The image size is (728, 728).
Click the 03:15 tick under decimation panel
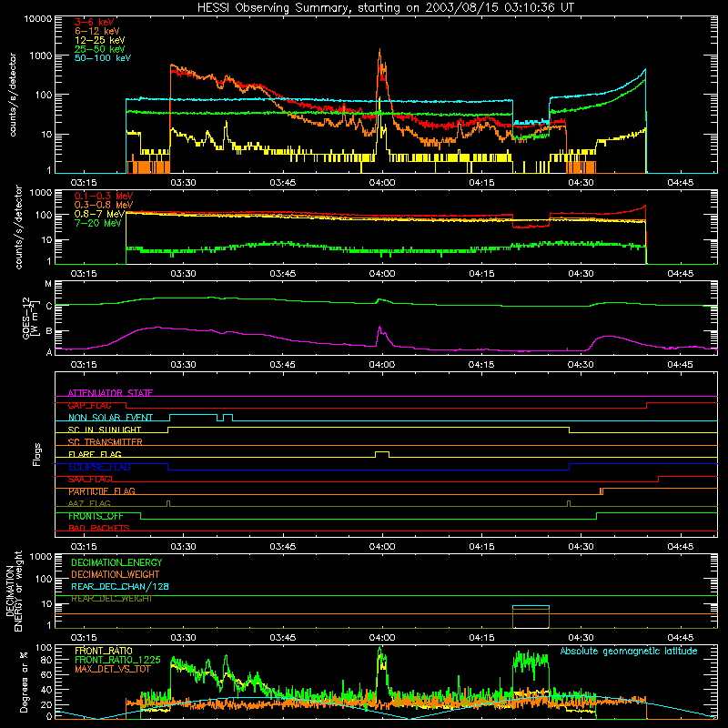pyautogui.click(x=84, y=638)
